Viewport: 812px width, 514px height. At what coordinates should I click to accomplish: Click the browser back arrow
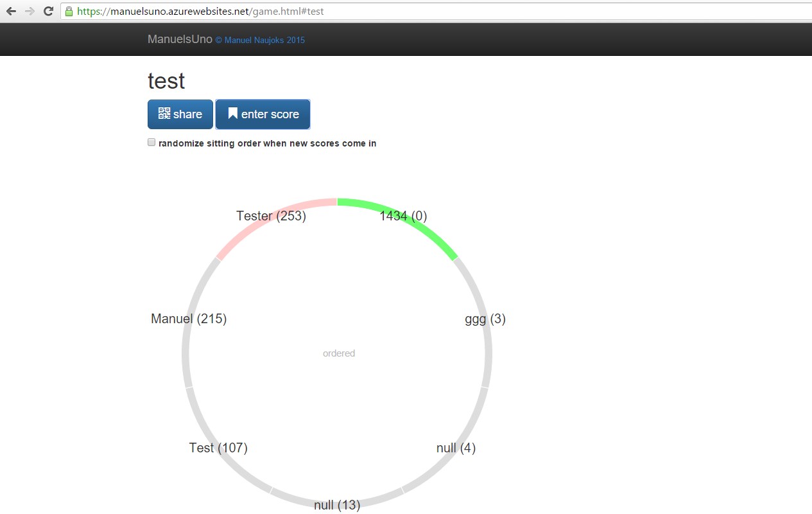(11, 12)
